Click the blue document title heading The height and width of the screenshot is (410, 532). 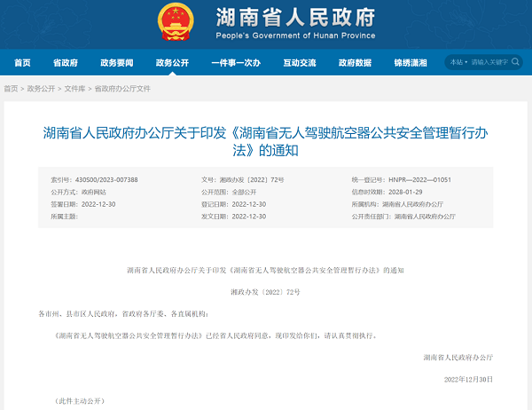(x=265, y=142)
